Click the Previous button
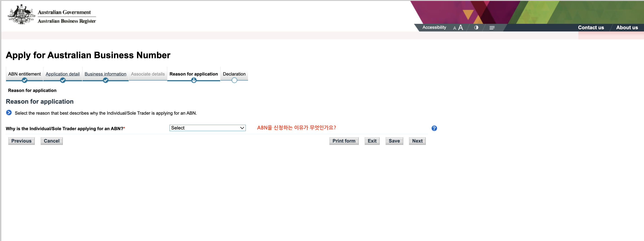Viewport: 644px width, 241px height. (22, 141)
